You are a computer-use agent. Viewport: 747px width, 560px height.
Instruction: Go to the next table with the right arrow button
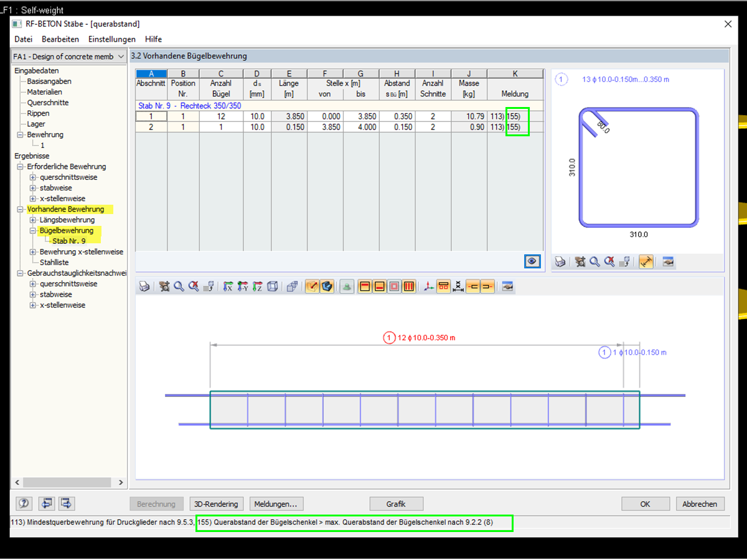pyautogui.click(x=67, y=503)
